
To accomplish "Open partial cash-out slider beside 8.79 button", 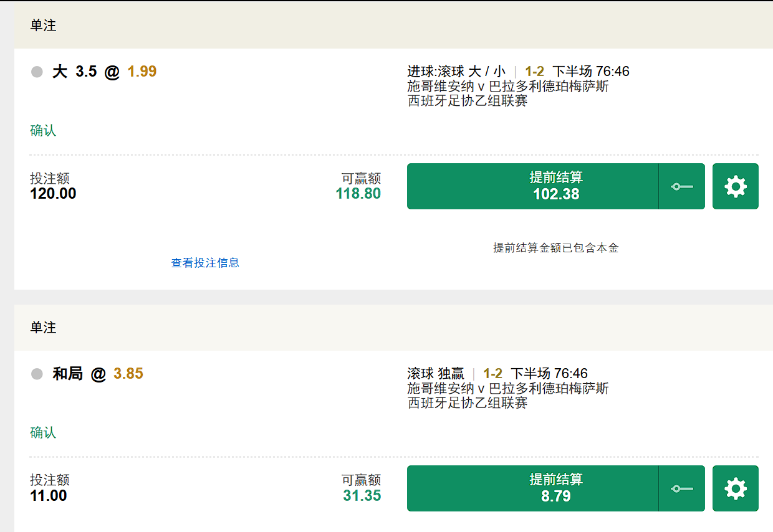I will [681, 488].
